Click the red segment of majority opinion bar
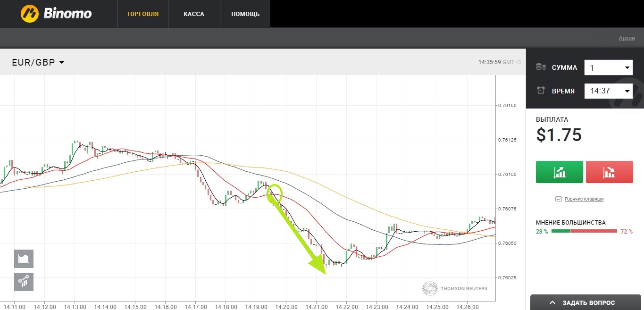Image resolution: width=644 pixels, height=310 pixels. (x=594, y=231)
